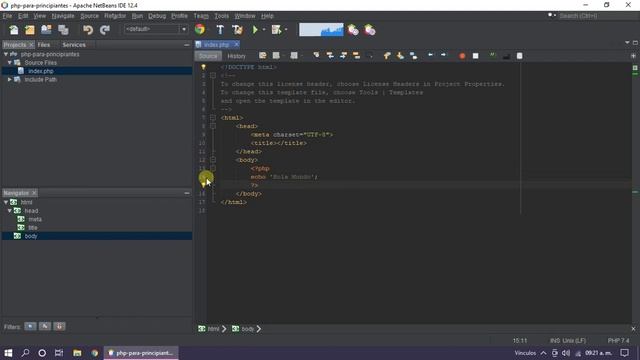
Task: Click the Debug Project icon
Action: pos(277,29)
